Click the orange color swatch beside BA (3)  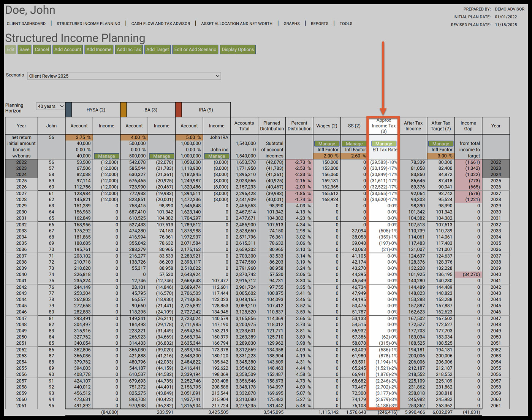pyautogui.click(x=123, y=110)
